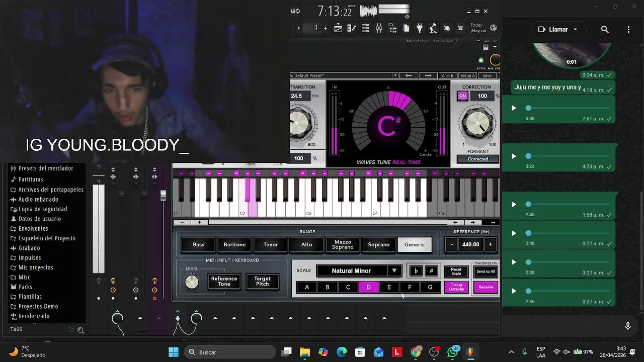Open the Browser view icon in toolbar
The height and width of the screenshot is (362, 644).
click(x=392, y=28)
